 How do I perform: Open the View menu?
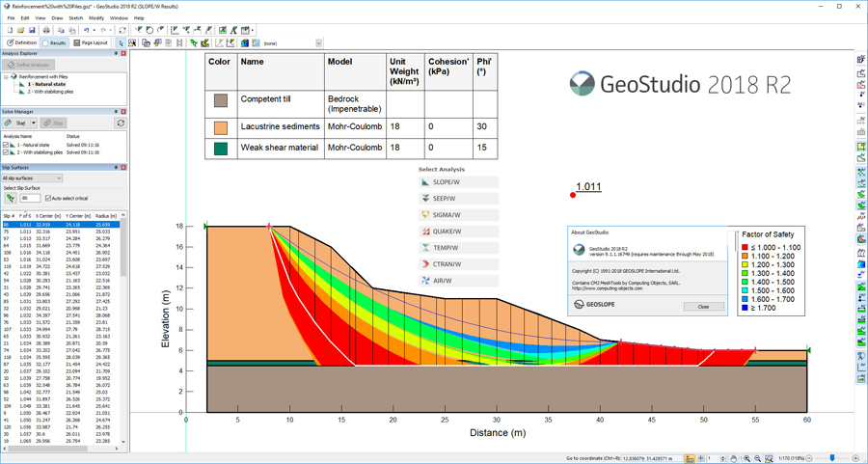pos(41,18)
